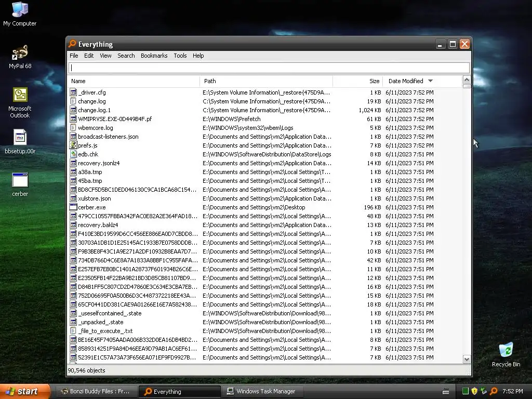
Task: Click the icon for WMIPRVSE.EXE-0D449B4F.pf
Action: 73,119
